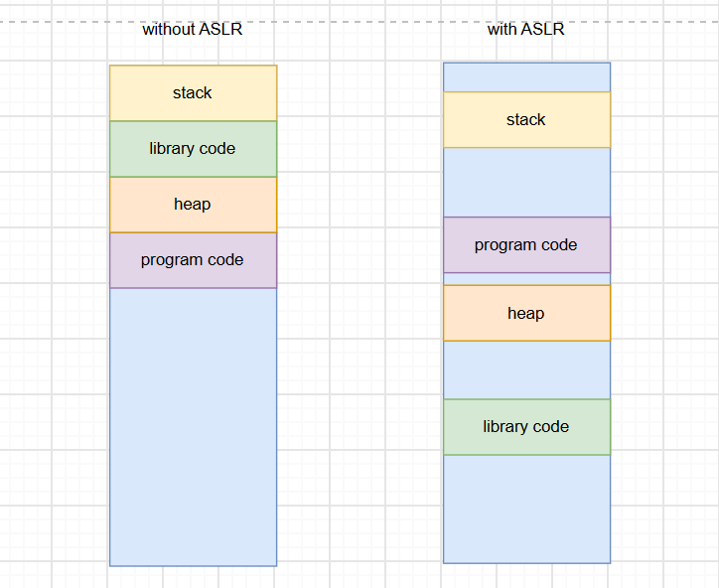719x588 pixels.
Task: Click the orange heap block in left column
Action: pos(193,205)
